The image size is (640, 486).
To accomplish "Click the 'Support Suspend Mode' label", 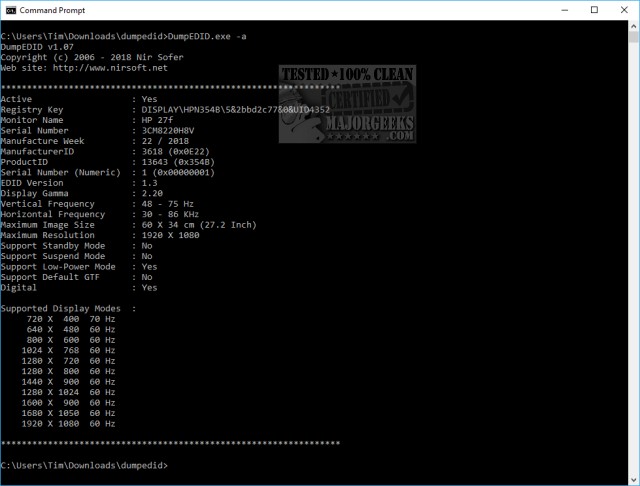I will click(x=53, y=256).
